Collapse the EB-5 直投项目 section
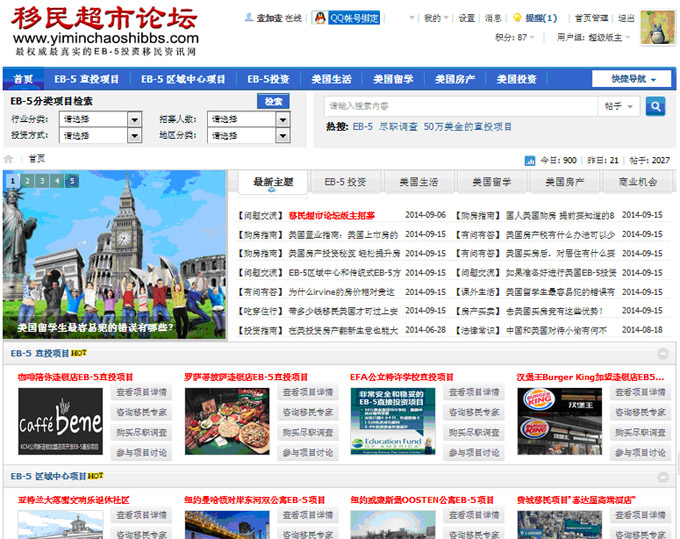Image resolution: width=680 pixels, height=539 pixels. click(x=662, y=354)
